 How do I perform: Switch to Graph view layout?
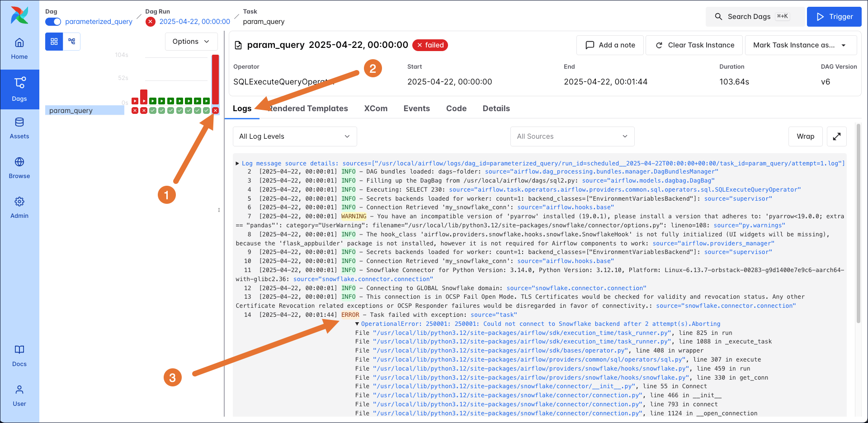71,41
